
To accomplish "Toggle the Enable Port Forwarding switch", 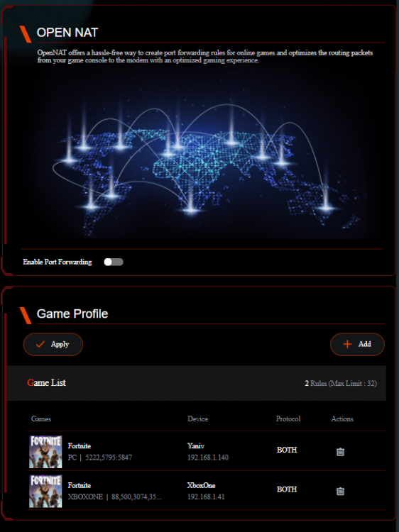I will (114, 262).
